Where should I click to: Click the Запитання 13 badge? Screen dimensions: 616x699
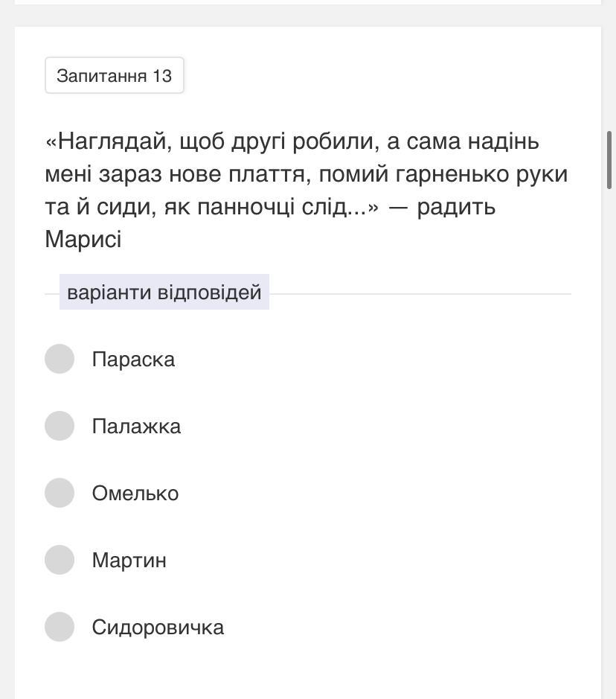point(115,76)
